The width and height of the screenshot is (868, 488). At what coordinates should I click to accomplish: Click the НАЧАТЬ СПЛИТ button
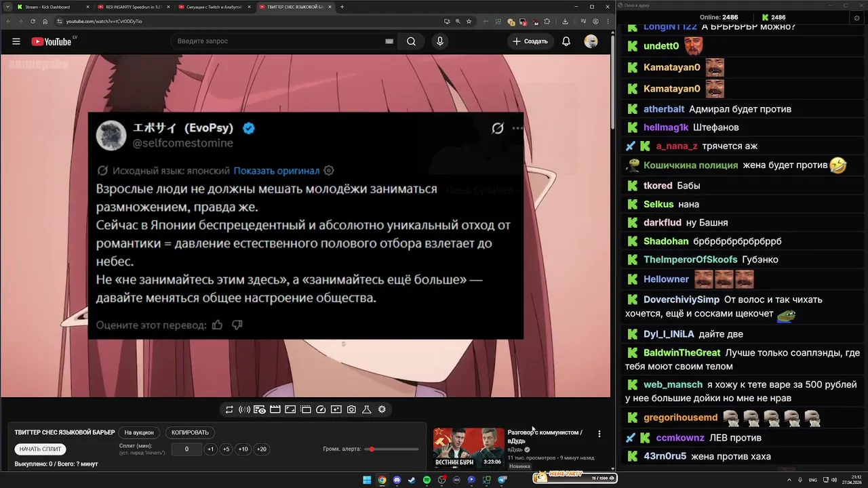pyautogui.click(x=40, y=449)
